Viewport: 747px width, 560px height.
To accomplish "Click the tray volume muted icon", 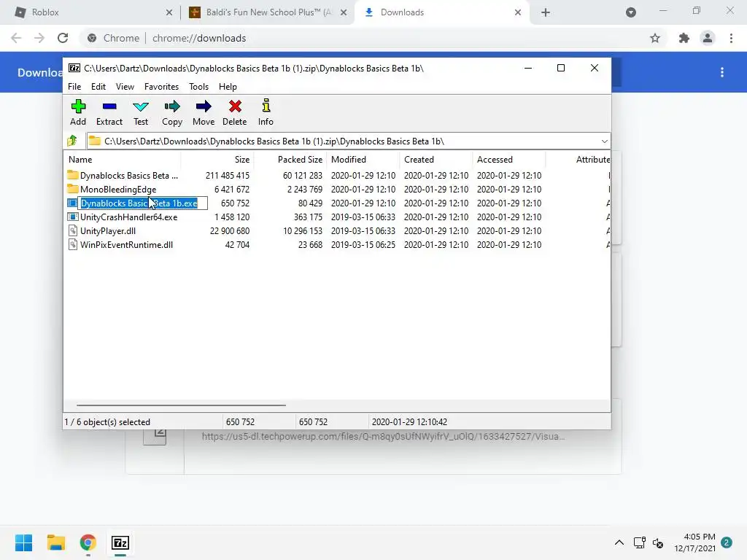I will pos(658,542).
